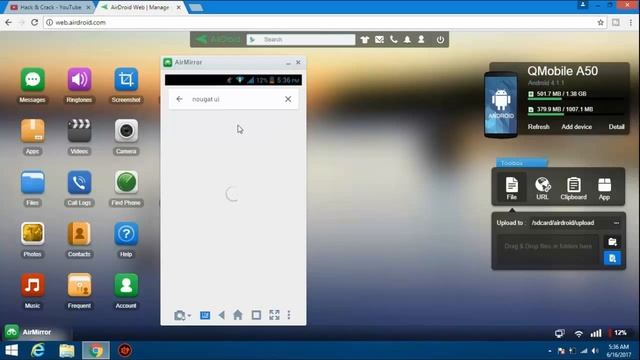Click the Windows Start button

click(x=11, y=351)
